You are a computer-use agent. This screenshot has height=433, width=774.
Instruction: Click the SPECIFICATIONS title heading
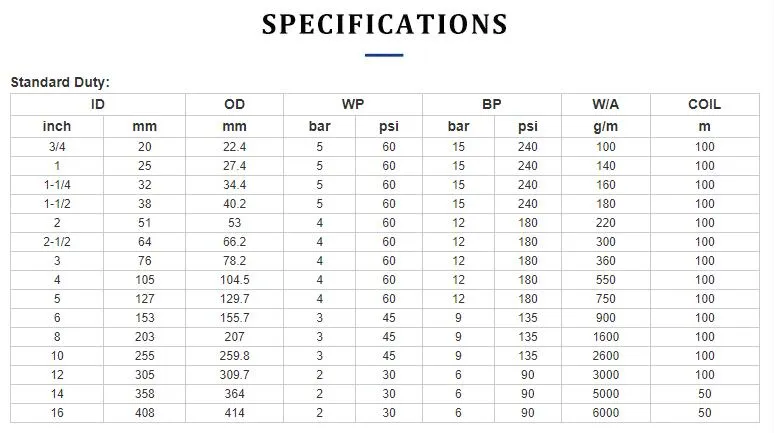click(384, 24)
